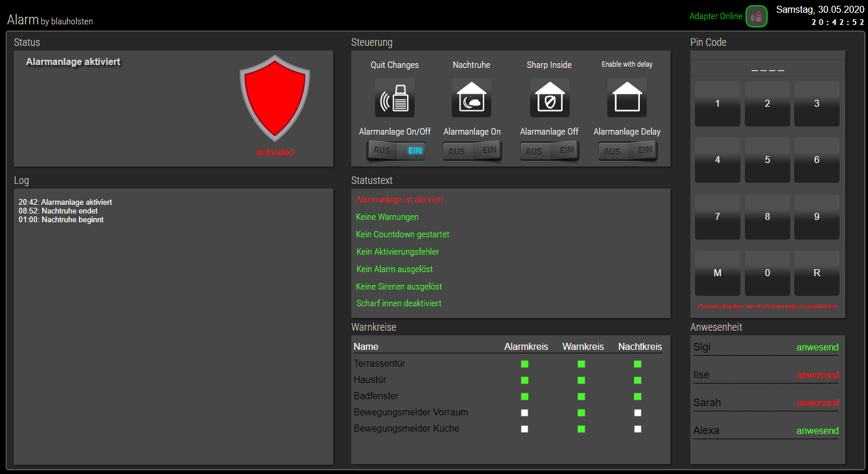Tap pin pad key 9
Viewport: 868px width, 474px height.
point(817,217)
